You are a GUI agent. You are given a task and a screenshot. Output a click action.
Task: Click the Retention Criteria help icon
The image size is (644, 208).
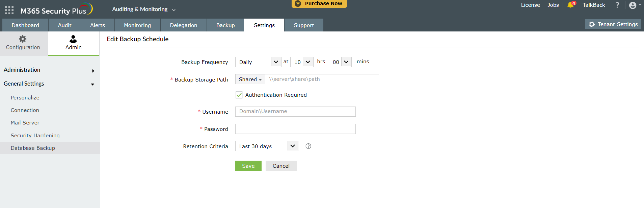(308, 146)
